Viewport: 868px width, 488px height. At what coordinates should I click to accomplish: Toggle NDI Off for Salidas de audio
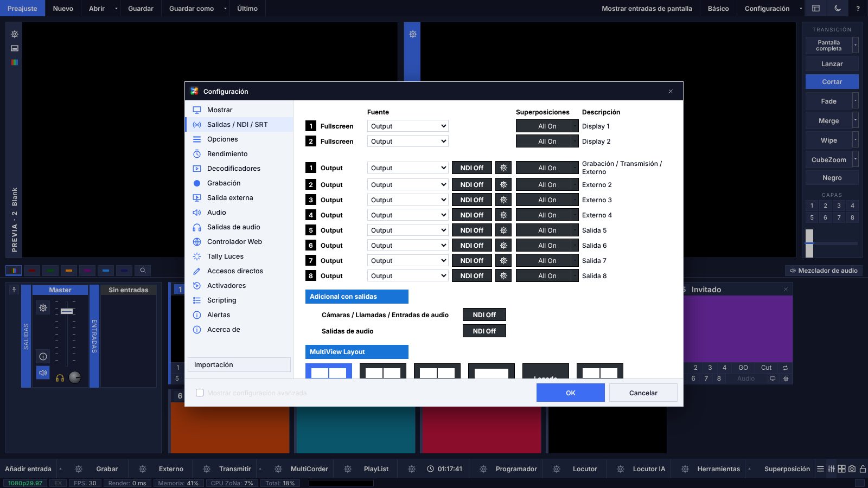(x=484, y=331)
